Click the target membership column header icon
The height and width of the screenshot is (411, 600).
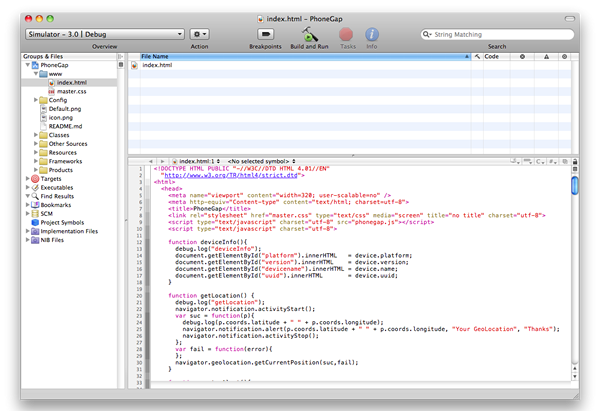pyautogui.click(x=564, y=57)
